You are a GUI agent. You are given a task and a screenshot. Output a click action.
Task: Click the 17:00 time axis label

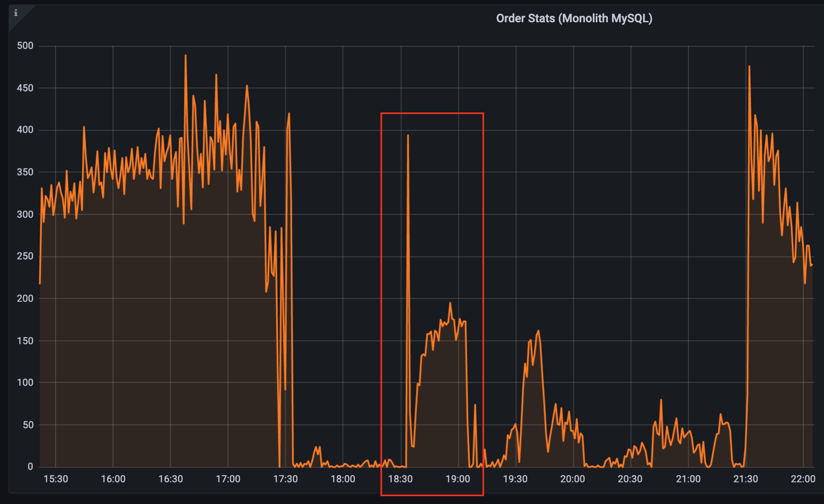228,479
